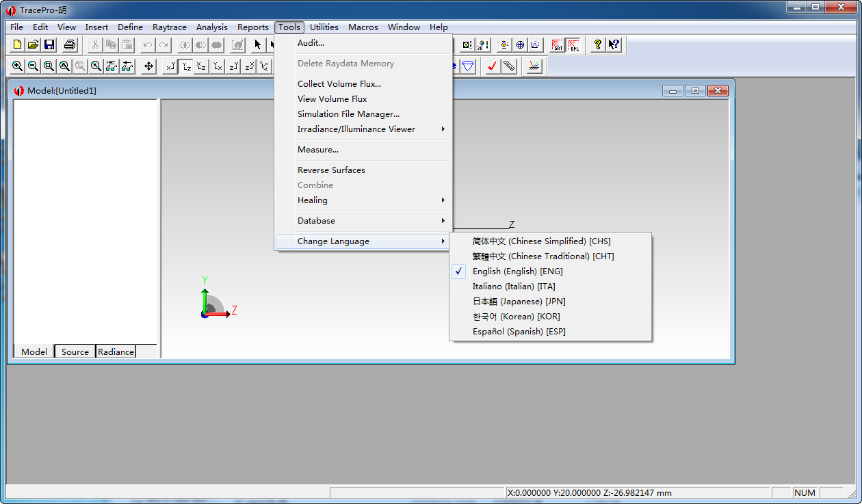
Task: Expand the Irradiance/Illuminance Viewer submenu
Action: coord(363,129)
